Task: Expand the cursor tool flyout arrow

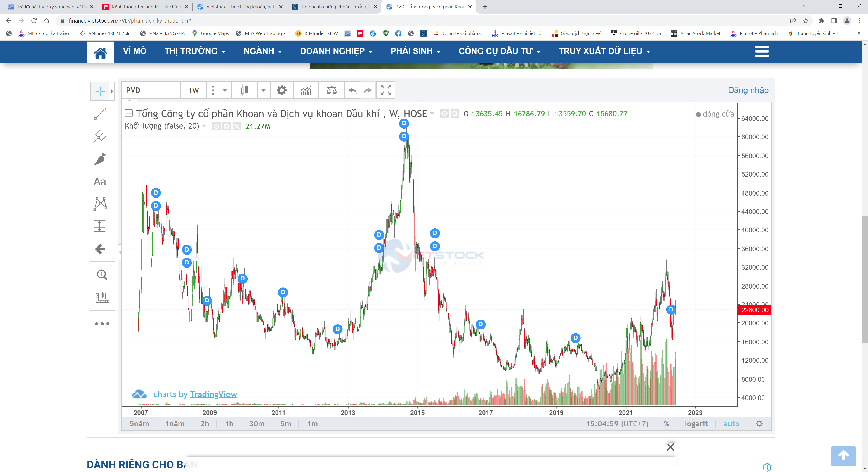Action: [x=112, y=91]
